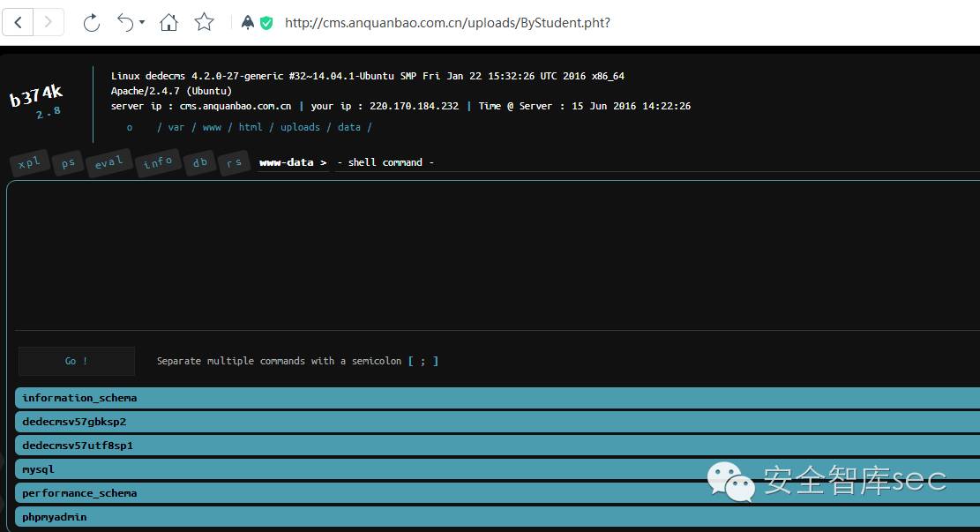The width and height of the screenshot is (980, 532).
Task: Go back with the browser back arrow
Action: (19, 23)
